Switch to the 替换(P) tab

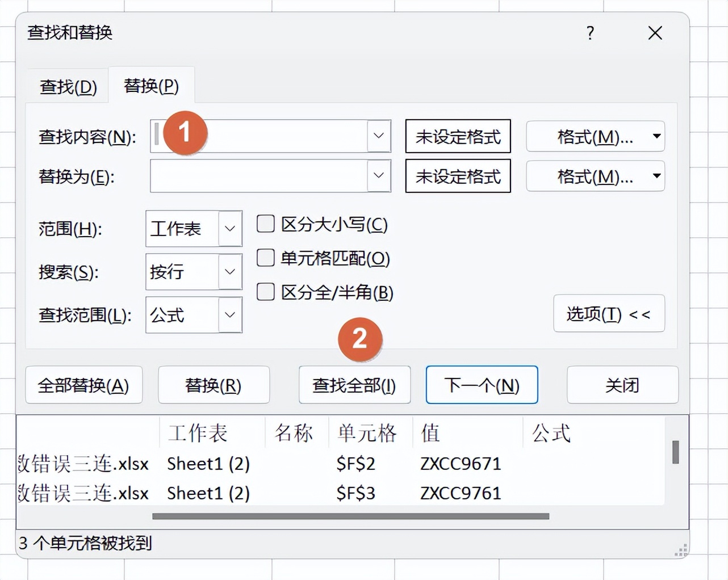tap(150, 86)
